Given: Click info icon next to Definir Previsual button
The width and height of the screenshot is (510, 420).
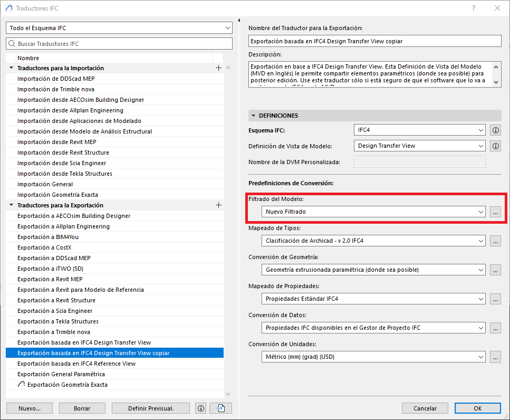Looking at the screenshot, I should (200, 408).
